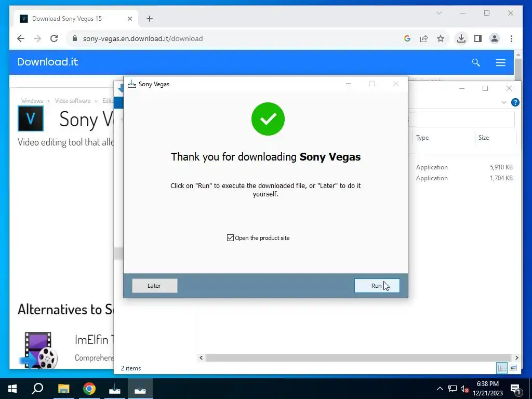Open the Windows Start menu

pos(12,389)
